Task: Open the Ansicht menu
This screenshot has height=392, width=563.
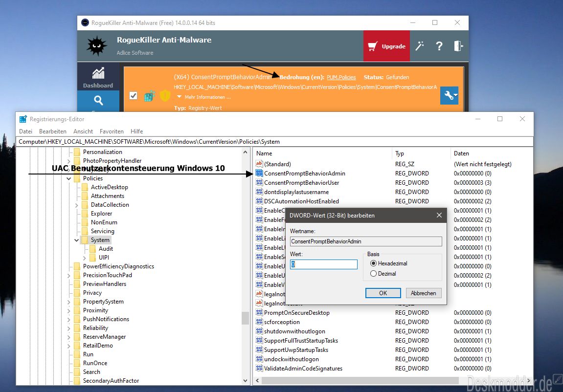Action: point(83,131)
